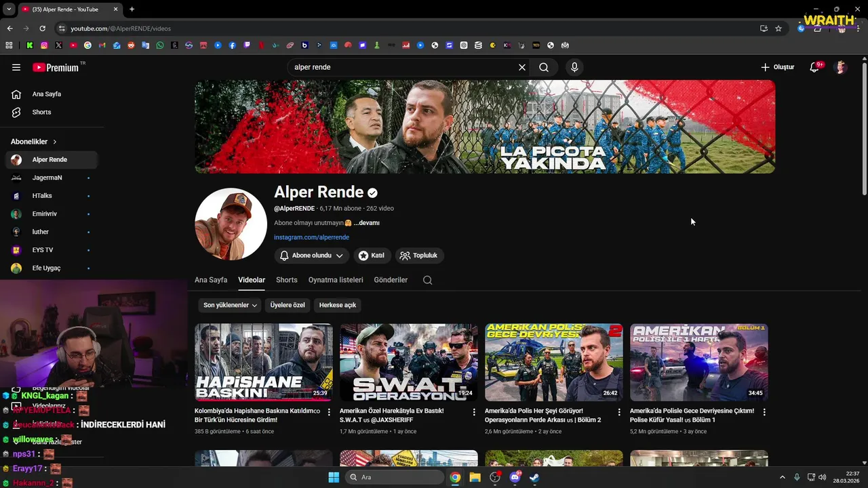Screen dimensions: 868x488
Task: Open Chrome apps grid in bookmarks bar
Action: coord(9,45)
